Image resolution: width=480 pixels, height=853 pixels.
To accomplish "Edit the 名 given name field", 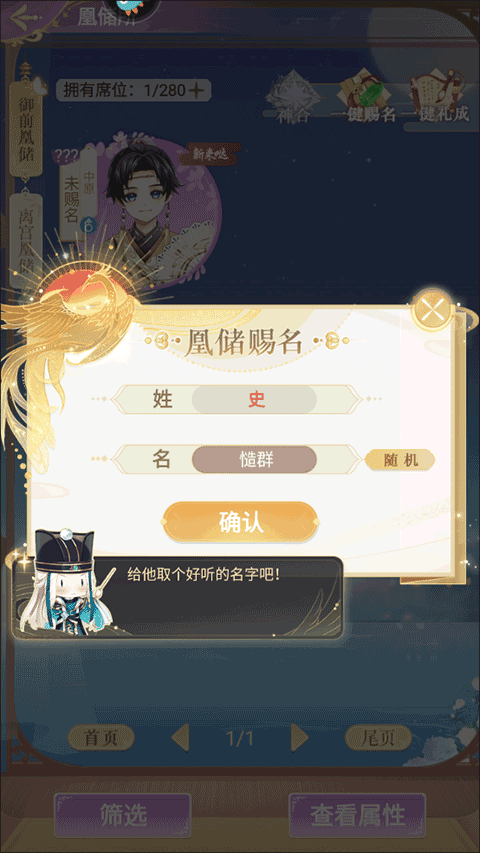I will pyautogui.click(x=254, y=460).
